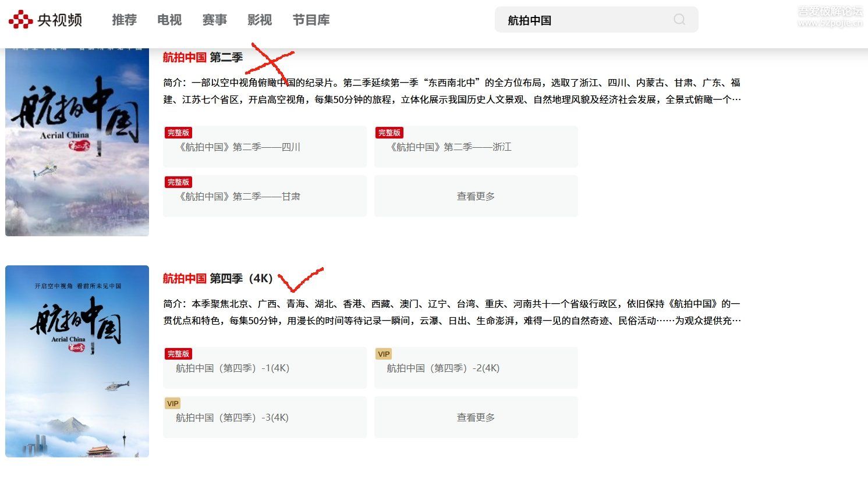Screen dimensions: 868x483
Task: Click the search magnifier icon
Action: click(679, 20)
